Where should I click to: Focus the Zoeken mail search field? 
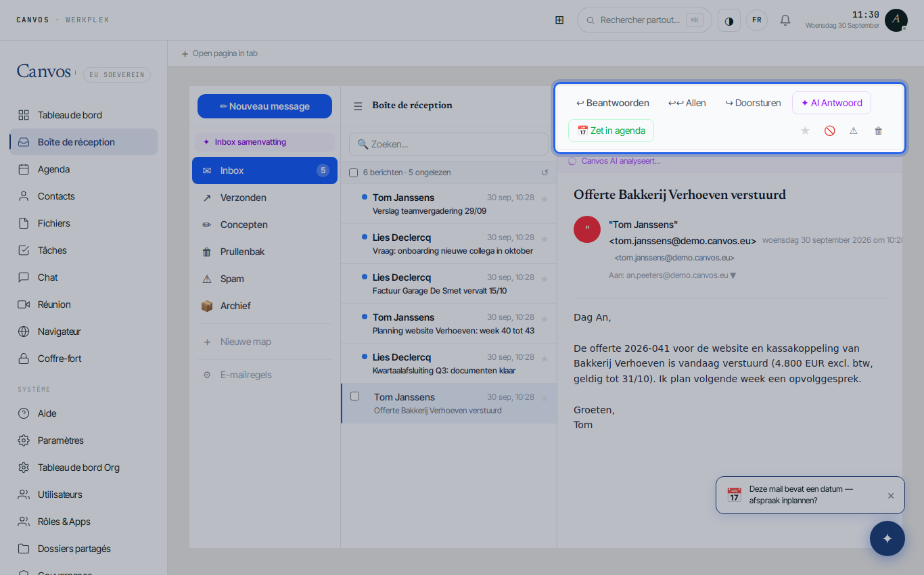tap(448, 144)
